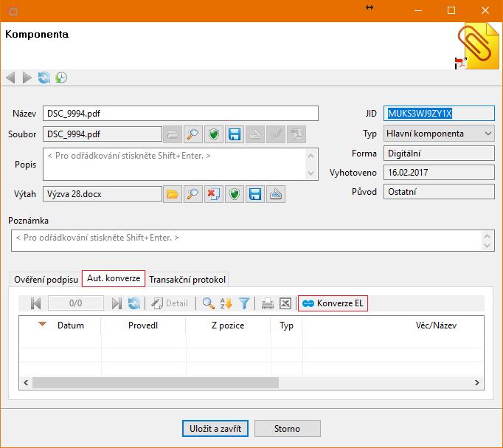Maximize the Komponenta window
503x448 pixels.
(451, 10)
